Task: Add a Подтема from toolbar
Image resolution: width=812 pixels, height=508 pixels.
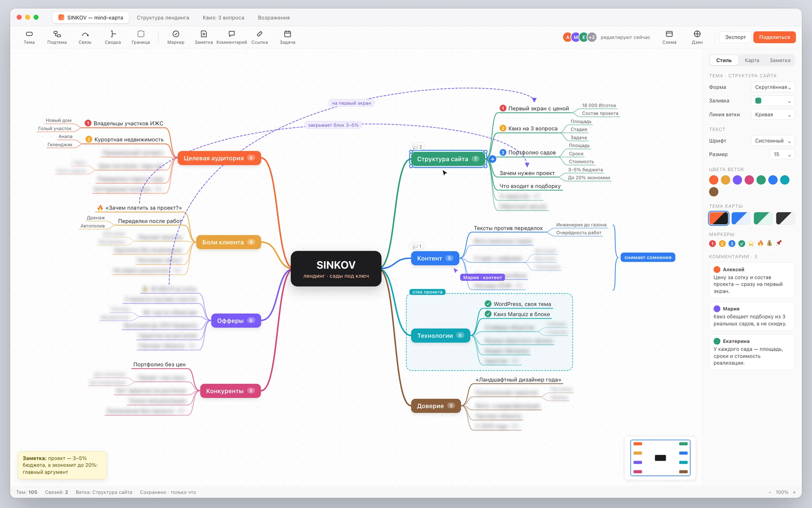Action: pos(57,37)
